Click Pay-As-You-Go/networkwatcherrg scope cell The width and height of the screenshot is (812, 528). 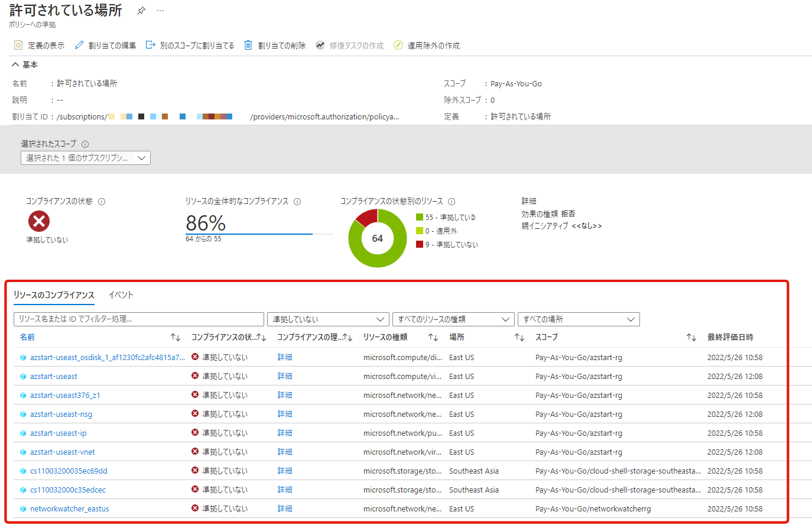click(x=593, y=509)
